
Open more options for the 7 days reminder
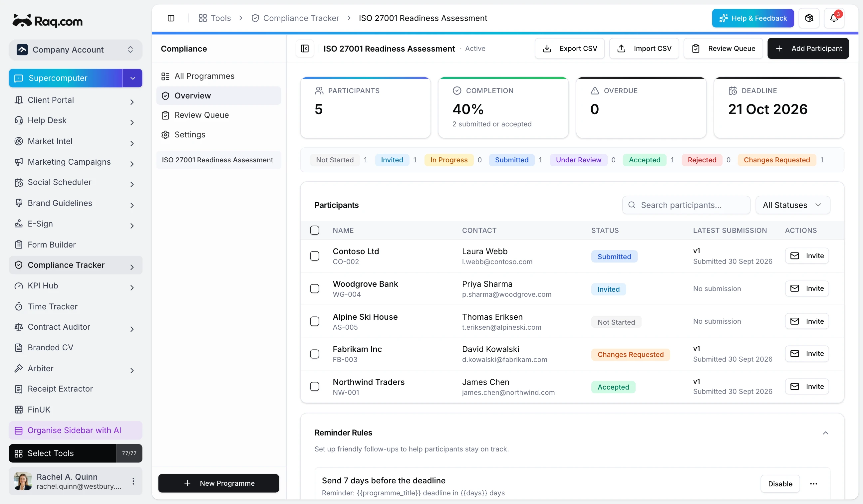pos(813,484)
